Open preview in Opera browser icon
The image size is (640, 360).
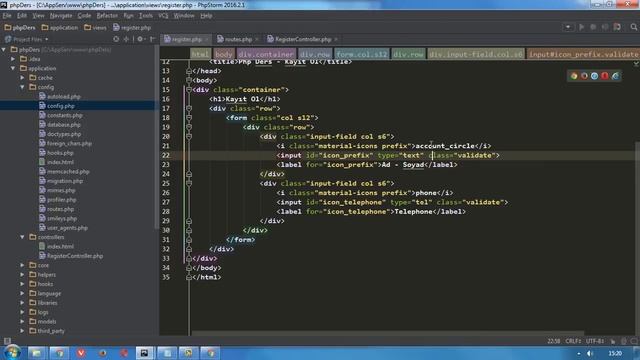(604, 76)
